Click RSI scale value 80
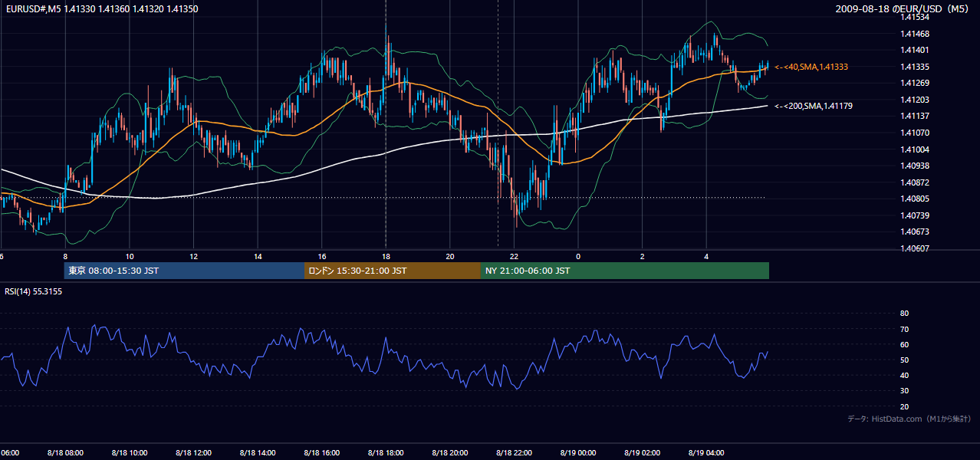The image size is (980, 460). click(904, 314)
